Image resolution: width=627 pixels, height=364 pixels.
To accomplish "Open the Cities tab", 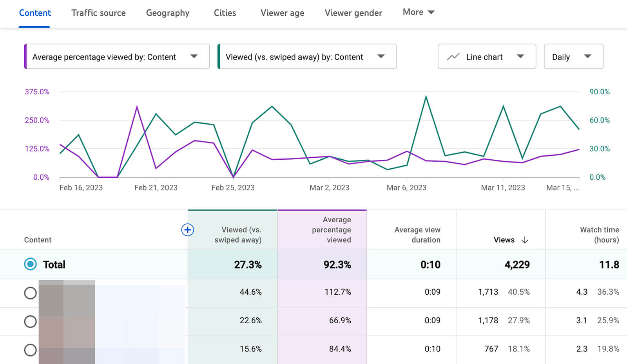I will point(225,13).
